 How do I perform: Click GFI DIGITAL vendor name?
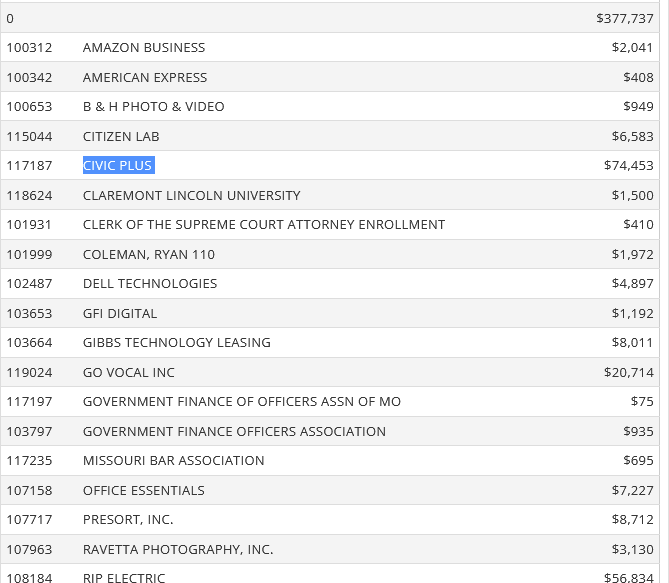click(x=120, y=313)
